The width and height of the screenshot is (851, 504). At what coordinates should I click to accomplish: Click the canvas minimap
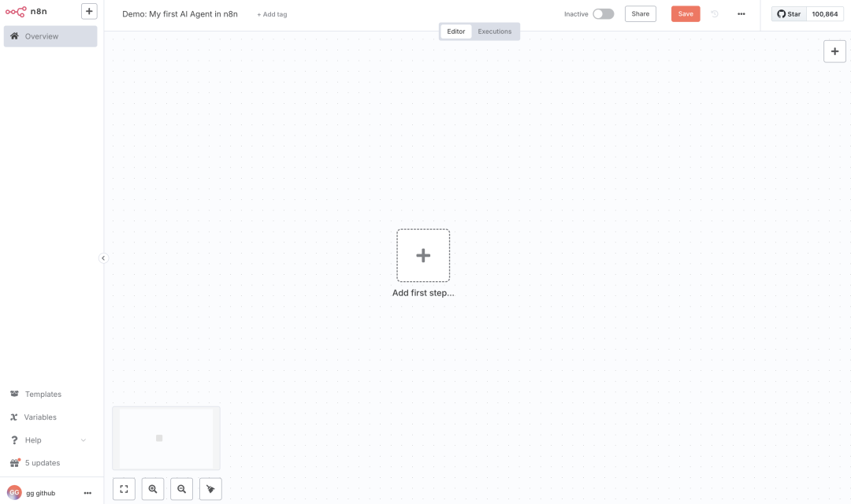(x=166, y=438)
